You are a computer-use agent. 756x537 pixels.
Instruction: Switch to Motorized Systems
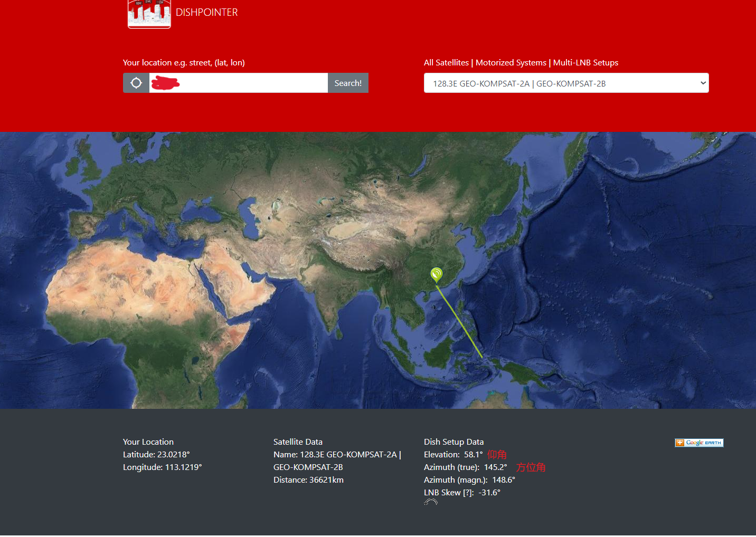(x=511, y=63)
